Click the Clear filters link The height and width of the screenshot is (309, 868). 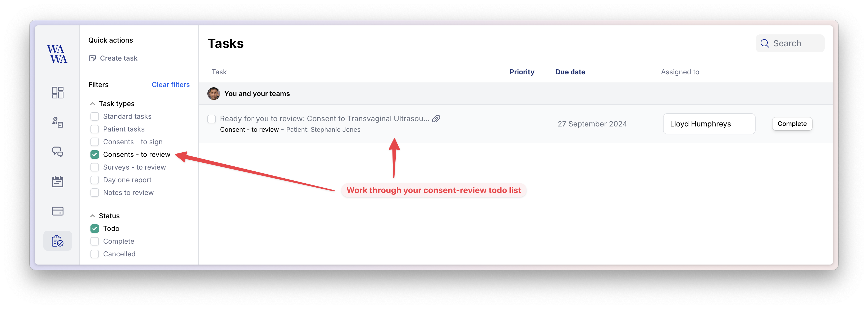pyautogui.click(x=171, y=84)
